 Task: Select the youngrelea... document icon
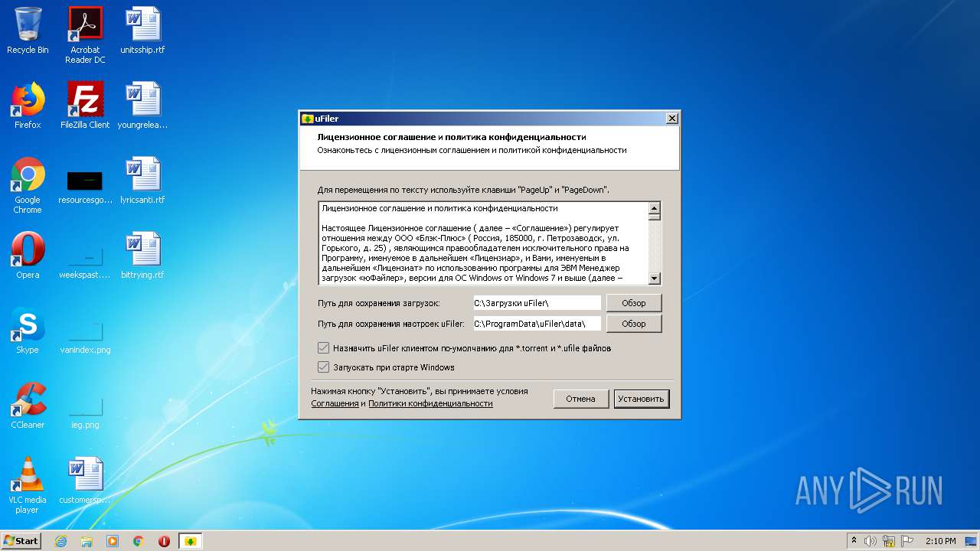click(x=142, y=106)
